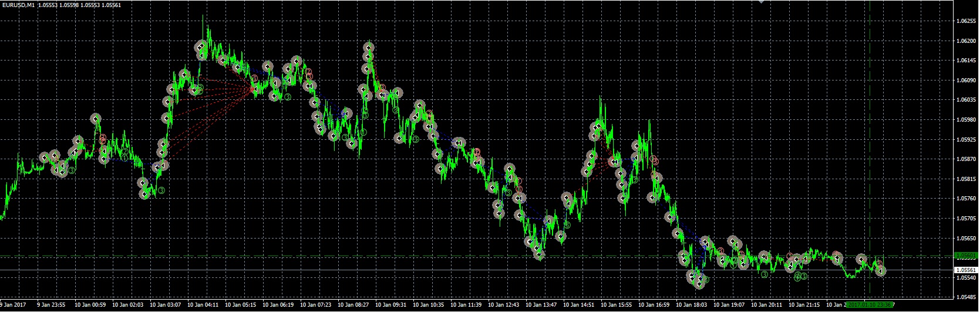Click the 10 Jan 13:47 time label
Screen dimensions: 980x312
541,306
